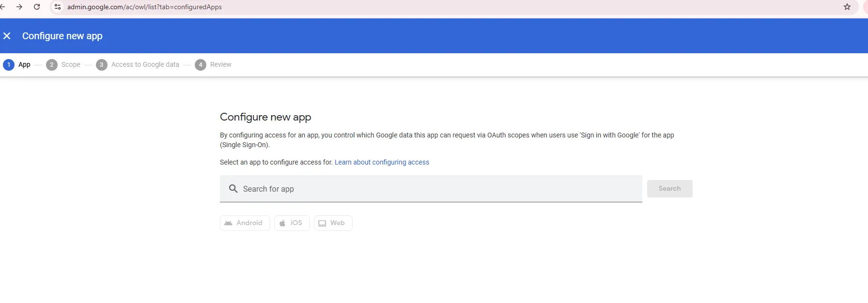The width and height of the screenshot is (868, 303).
Task: Go forward using the browser arrow
Action: (x=19, y=7)
